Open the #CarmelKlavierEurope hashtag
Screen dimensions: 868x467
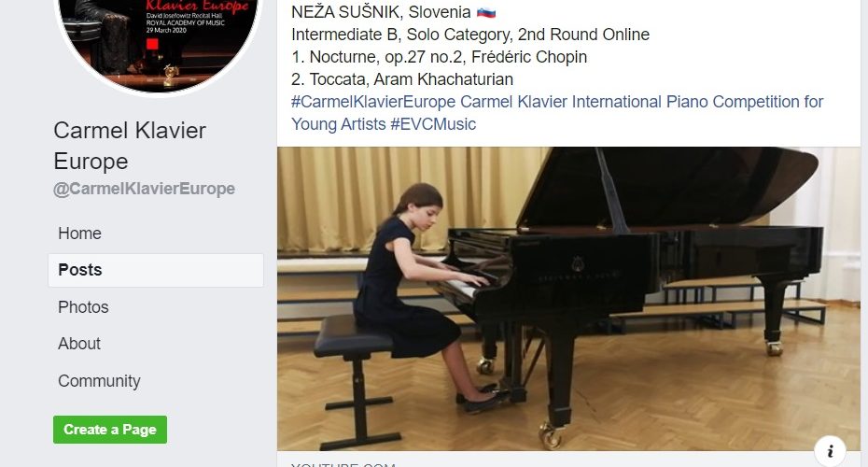coord(373,102)
